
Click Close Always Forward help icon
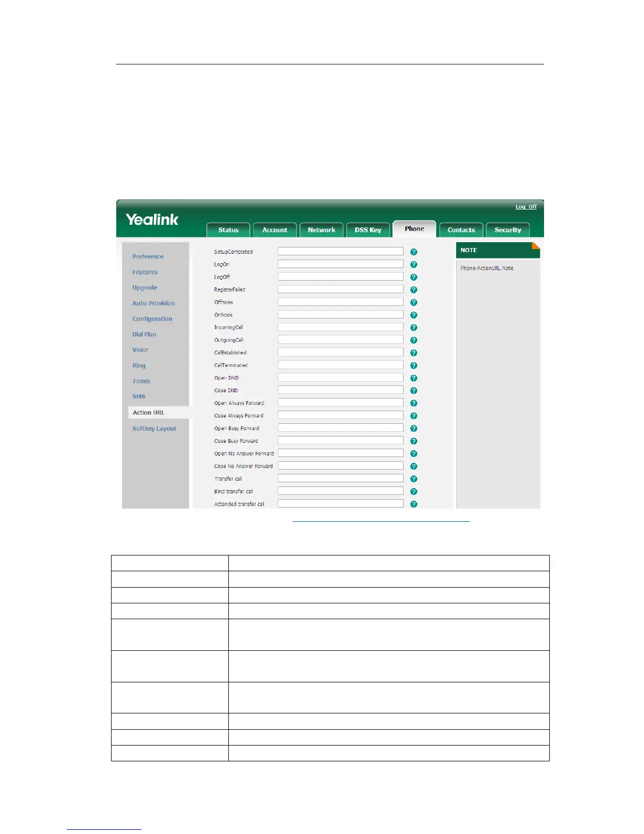click(x=414, y=416)
